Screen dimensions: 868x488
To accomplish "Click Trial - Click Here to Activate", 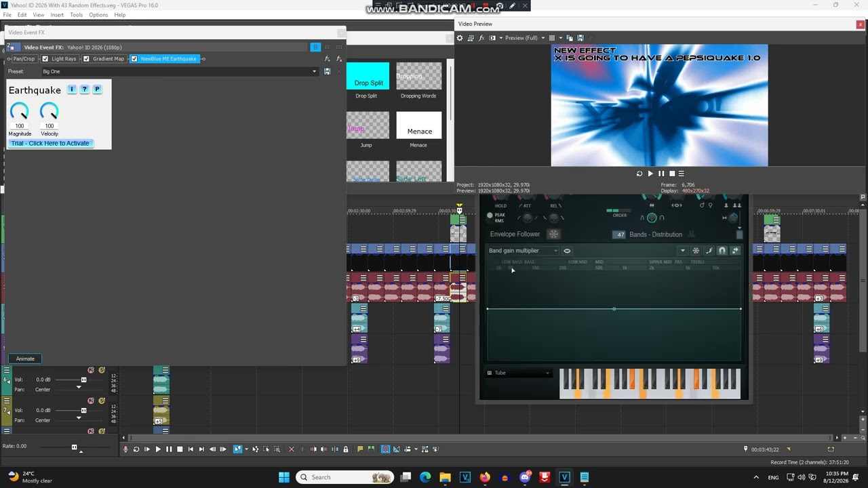I will pyautogui.click(x=50, y=143).
